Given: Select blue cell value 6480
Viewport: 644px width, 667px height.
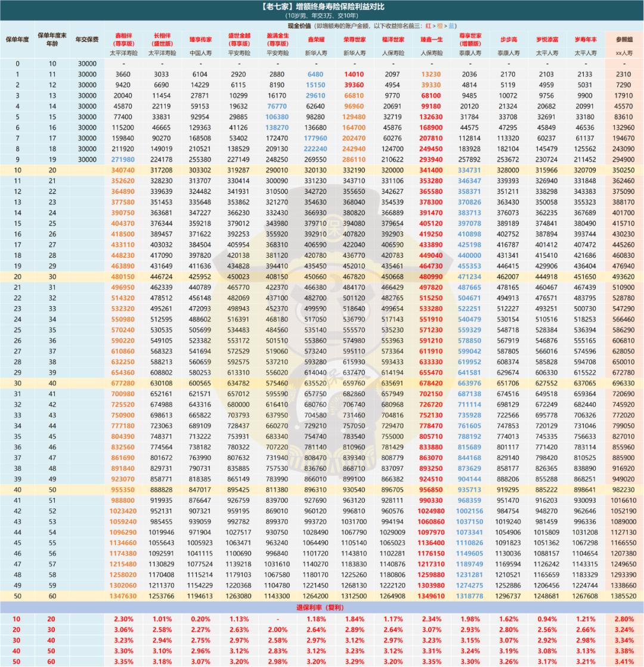Looking at the screenshot, I should [x=315, y=75].
